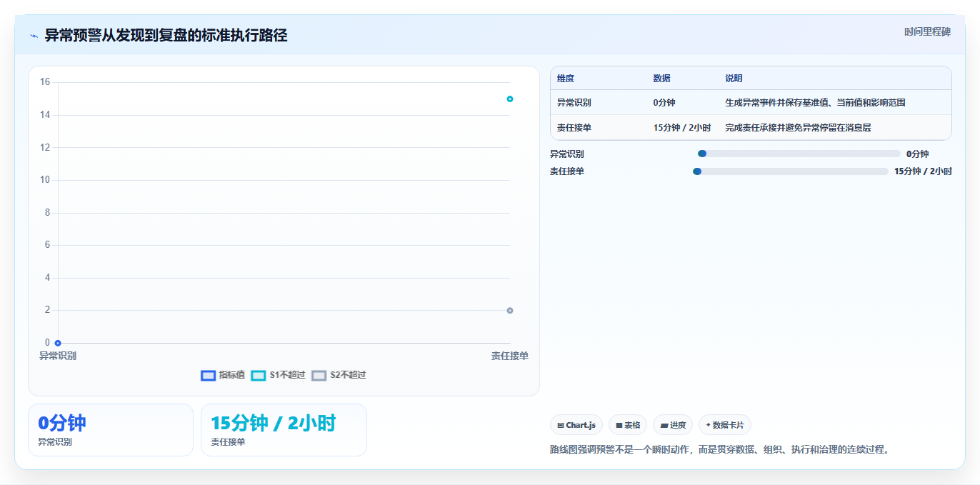
Task: Click the 责任接单 progress row label
Action: [x=567, y=171]
